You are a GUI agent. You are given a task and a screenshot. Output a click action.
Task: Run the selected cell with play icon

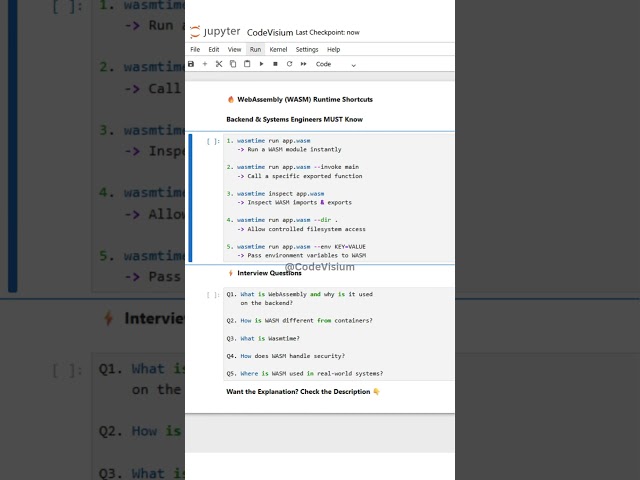coord(261,64)
